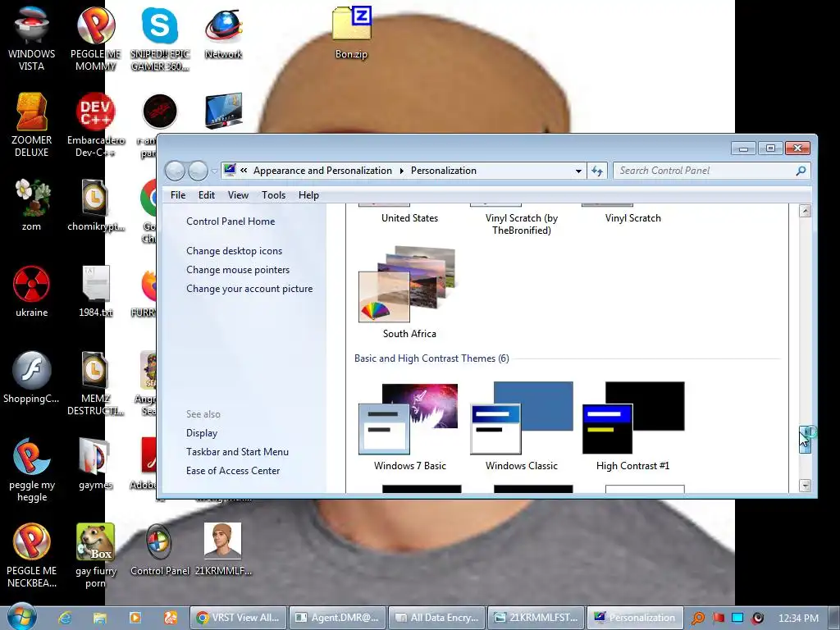Image resolution: width=840 pixels, height=630 pixels.
Task: Open the Display link
Action: [202, 433]
